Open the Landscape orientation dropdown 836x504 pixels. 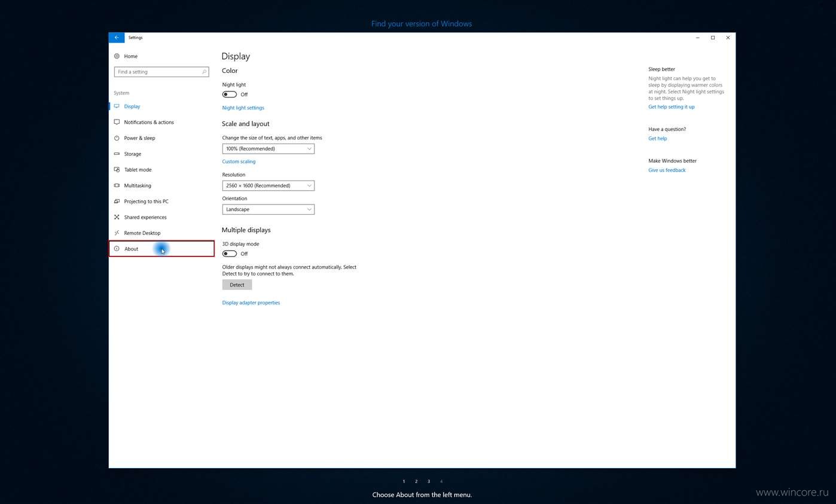click(268, 209)
